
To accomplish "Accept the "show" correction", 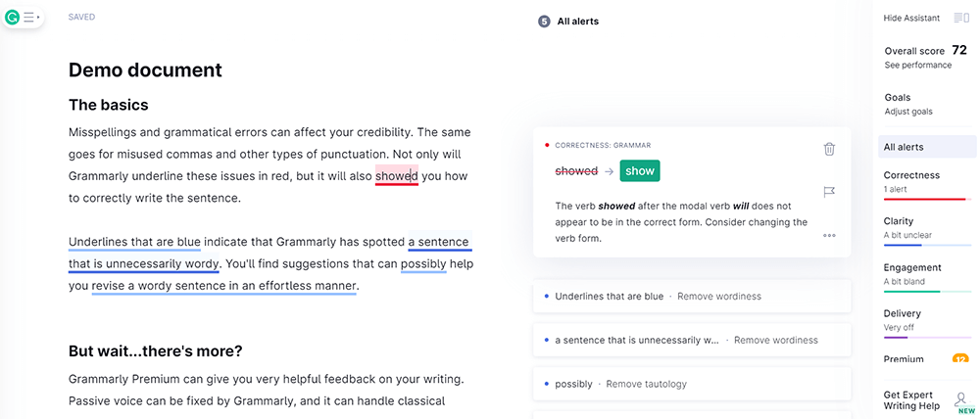I will point(639,170).
